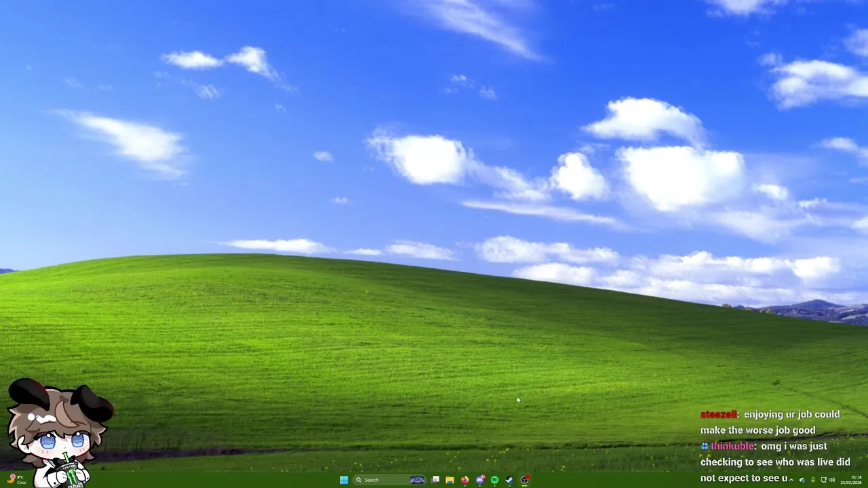Viewport: 868px width, 488px height.
Task: Open Task View from the taskbar
Action: pyautogui.click(x=435, y=480)
